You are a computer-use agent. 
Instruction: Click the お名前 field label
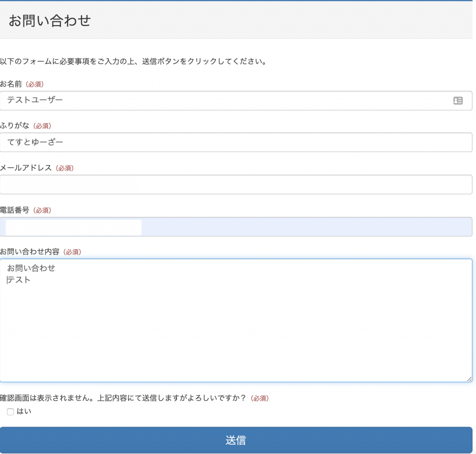point(11,84)
